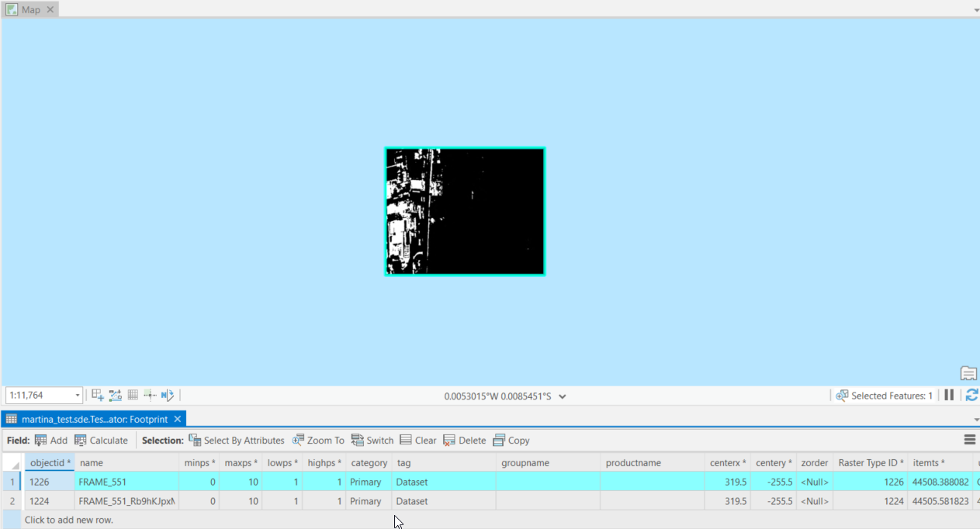980x529 pixels.
Task: Click the Dataset tag cell in row 2
Action: [444, 501]
